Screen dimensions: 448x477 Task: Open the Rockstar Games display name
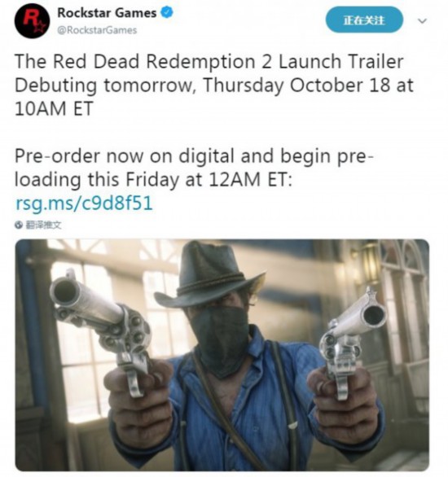click(107, 13)
